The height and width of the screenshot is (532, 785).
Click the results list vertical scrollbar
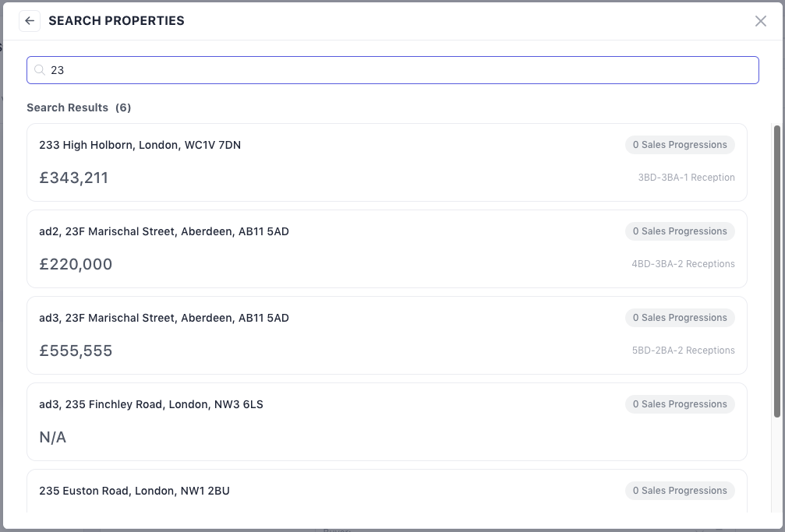coord(776,273)
